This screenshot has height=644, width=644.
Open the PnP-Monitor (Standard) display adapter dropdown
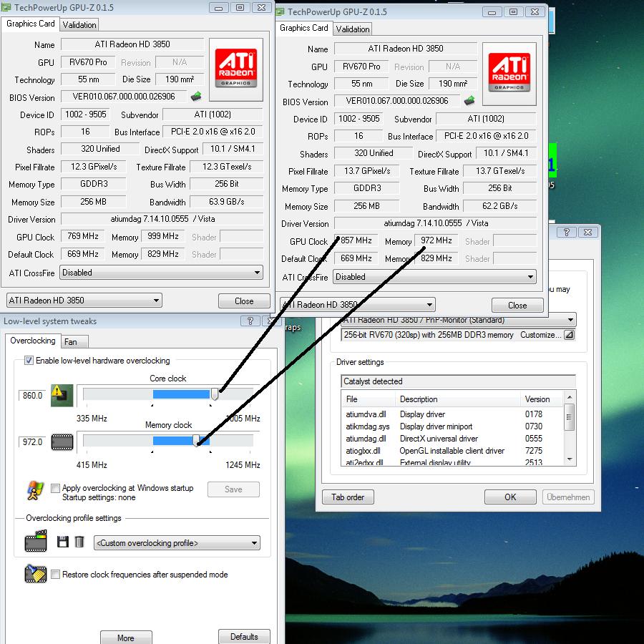coord(459,320)
